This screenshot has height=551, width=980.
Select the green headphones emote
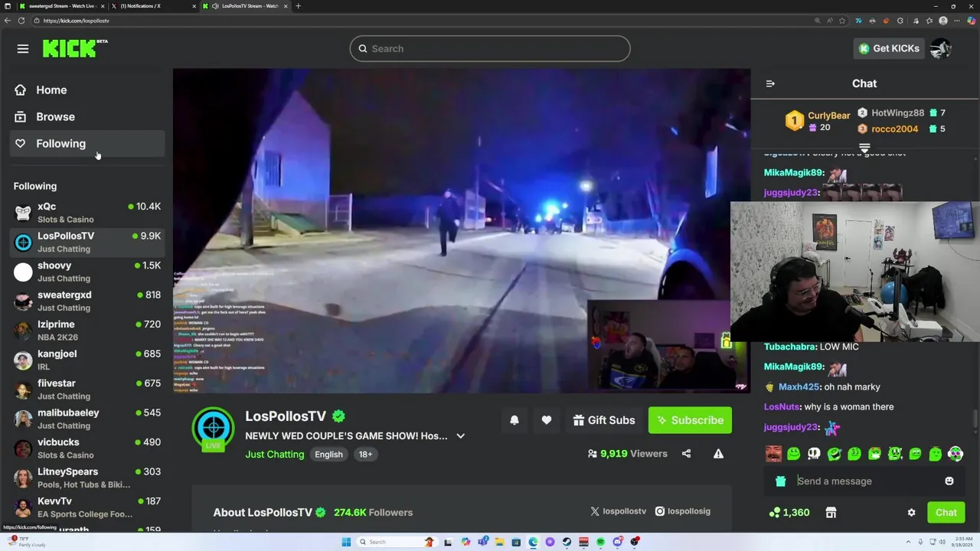(x=955, y=454)
